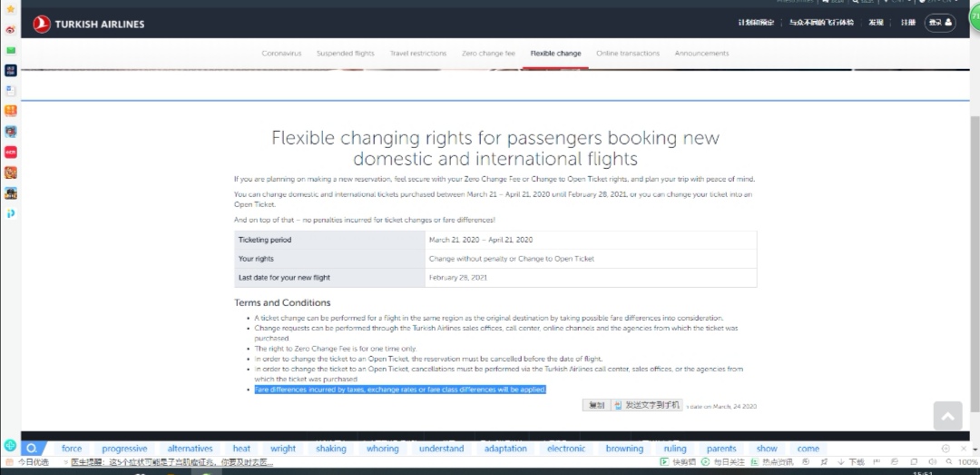This screenshot has height=475, width=980.
Task: Switch to the Online transactions tab
Action: 628,54
